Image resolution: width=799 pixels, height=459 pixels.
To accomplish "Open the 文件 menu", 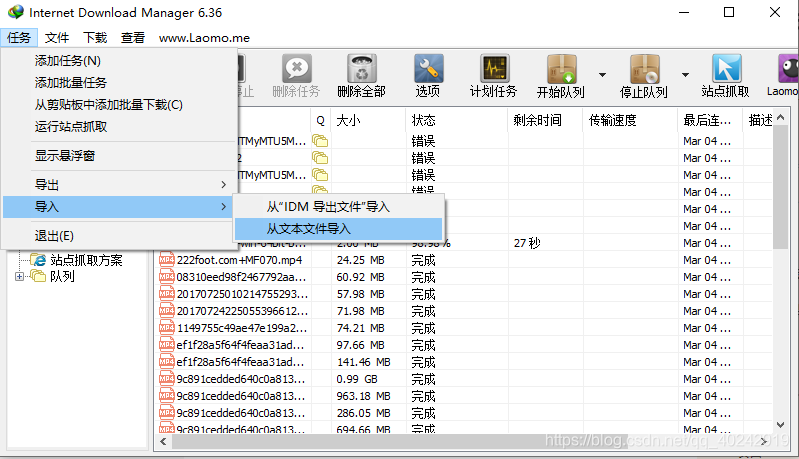I will pyautogui.click(x=57, y=38).
